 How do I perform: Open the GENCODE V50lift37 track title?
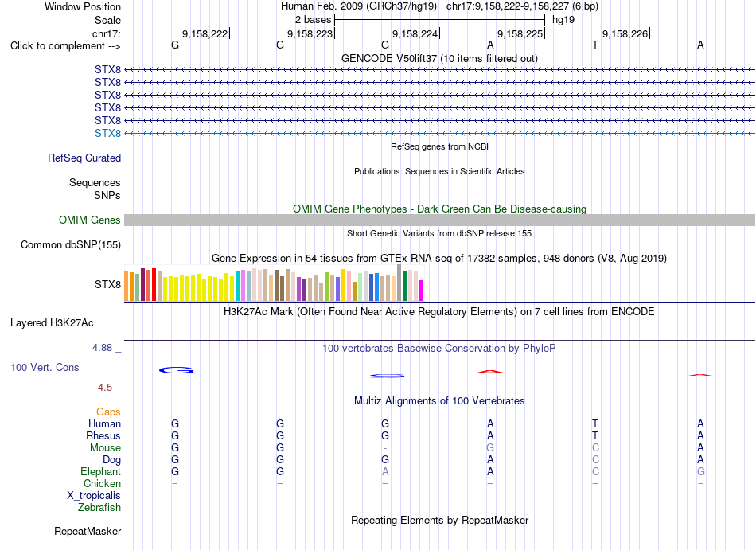pyautogui.click(x=439, y=58)
